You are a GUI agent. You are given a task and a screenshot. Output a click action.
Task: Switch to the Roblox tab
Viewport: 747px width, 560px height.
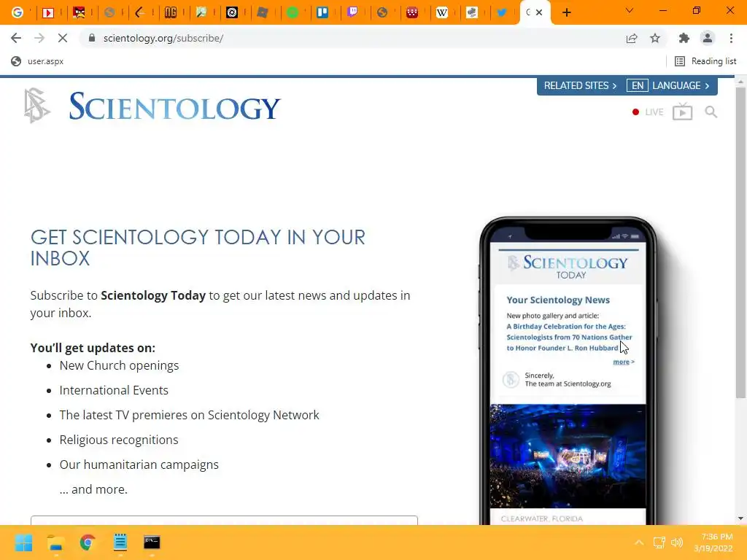click(262, 12)
